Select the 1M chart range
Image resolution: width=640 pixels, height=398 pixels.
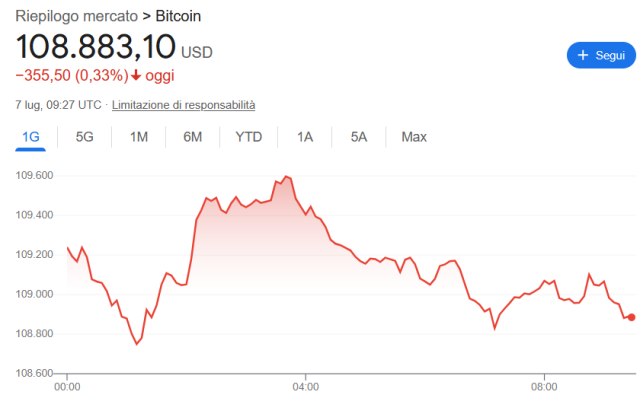point(139,137)
